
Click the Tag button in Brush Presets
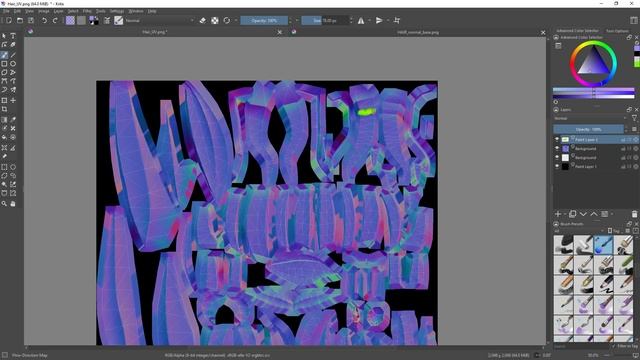coord(613,231)
